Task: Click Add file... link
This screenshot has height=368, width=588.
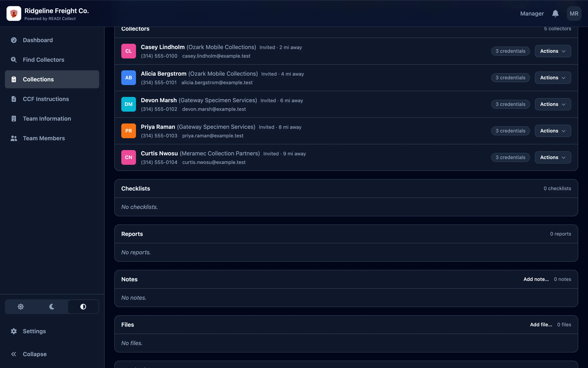Action: (541, 324)
